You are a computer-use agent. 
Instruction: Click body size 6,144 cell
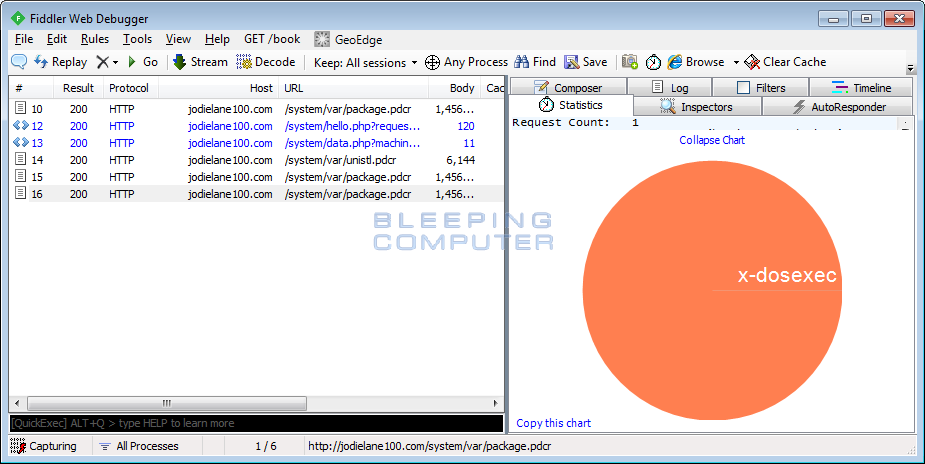pos(461,160)
